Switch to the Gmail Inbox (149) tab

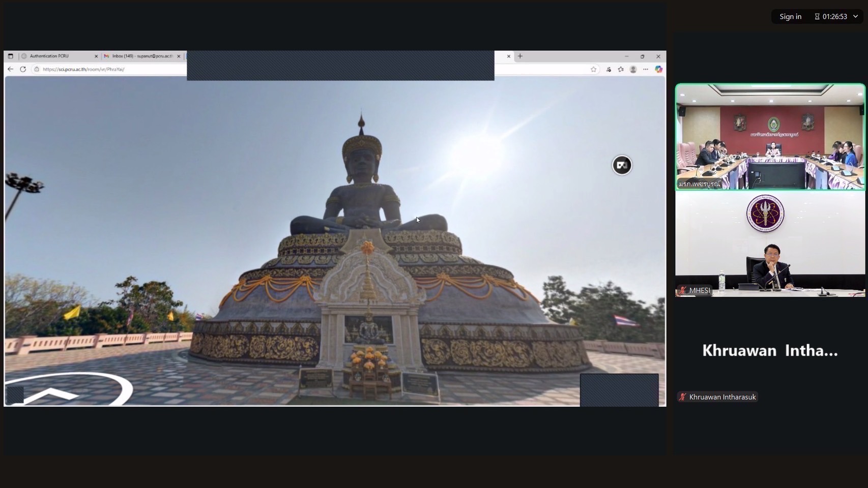click(140, 56)
